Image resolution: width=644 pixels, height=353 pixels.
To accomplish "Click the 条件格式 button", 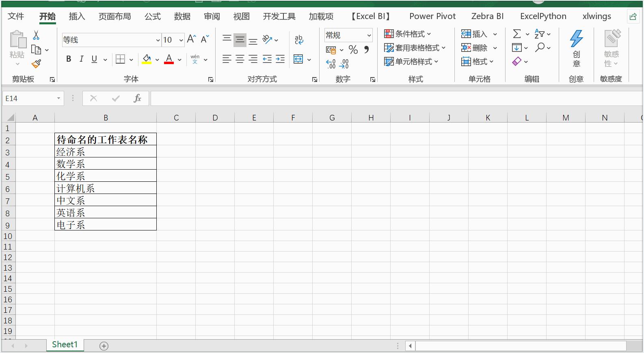I will [408, 34].
